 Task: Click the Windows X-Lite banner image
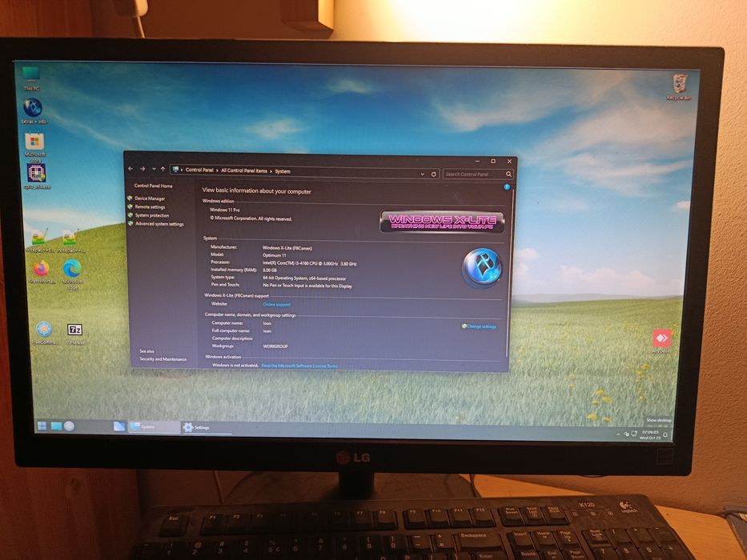click(442, 222)
